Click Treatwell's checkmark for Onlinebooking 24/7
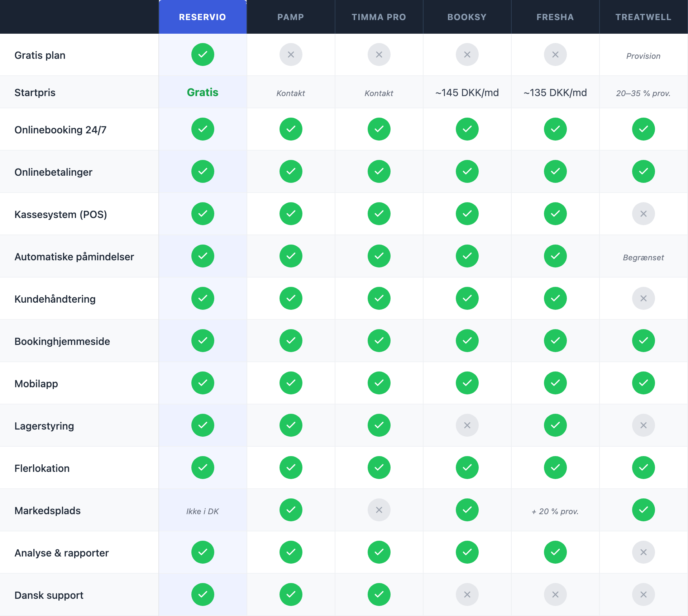This screenshot has width=688, height=616. 644,129
